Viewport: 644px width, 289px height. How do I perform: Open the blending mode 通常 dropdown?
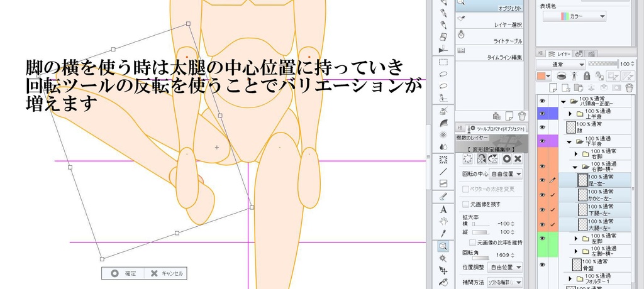(560, 65)
